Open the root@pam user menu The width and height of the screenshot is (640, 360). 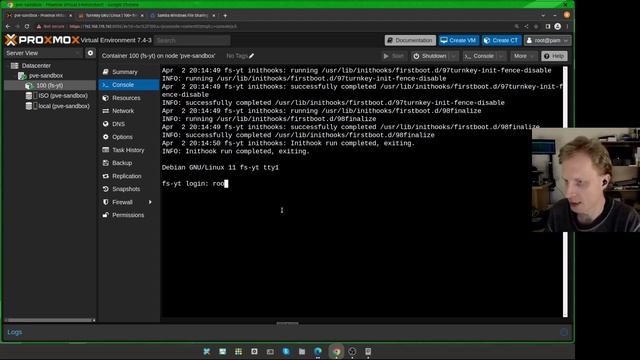point(547,40)
